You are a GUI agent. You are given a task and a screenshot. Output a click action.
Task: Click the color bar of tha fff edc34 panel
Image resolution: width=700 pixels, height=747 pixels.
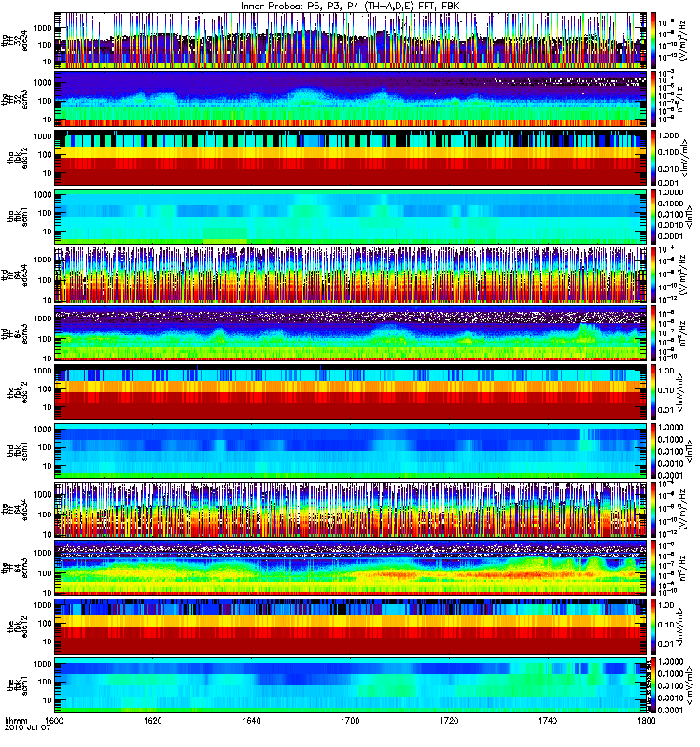[653, 40]
